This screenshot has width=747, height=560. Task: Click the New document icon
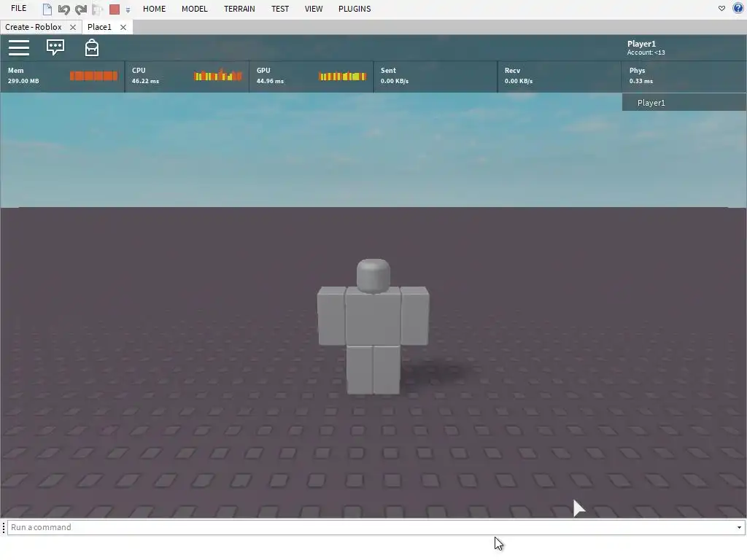point(47,9)
